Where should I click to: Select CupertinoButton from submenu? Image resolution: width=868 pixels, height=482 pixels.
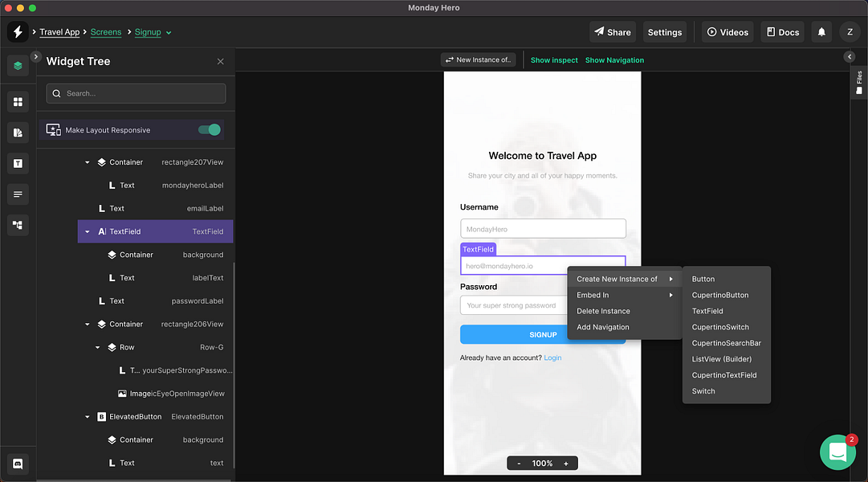(x=727, y=295)
